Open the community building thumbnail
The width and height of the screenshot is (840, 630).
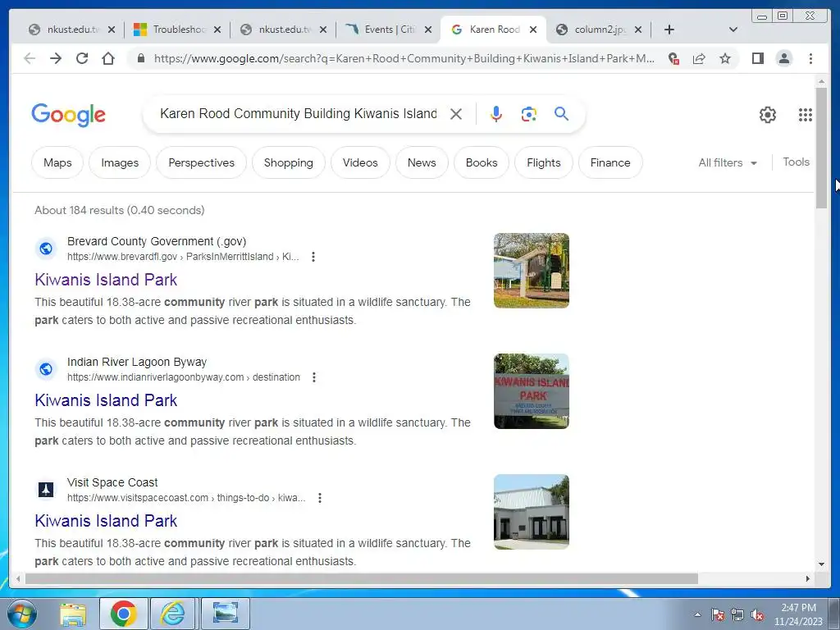pyautogui.click(x=531, y=512)
